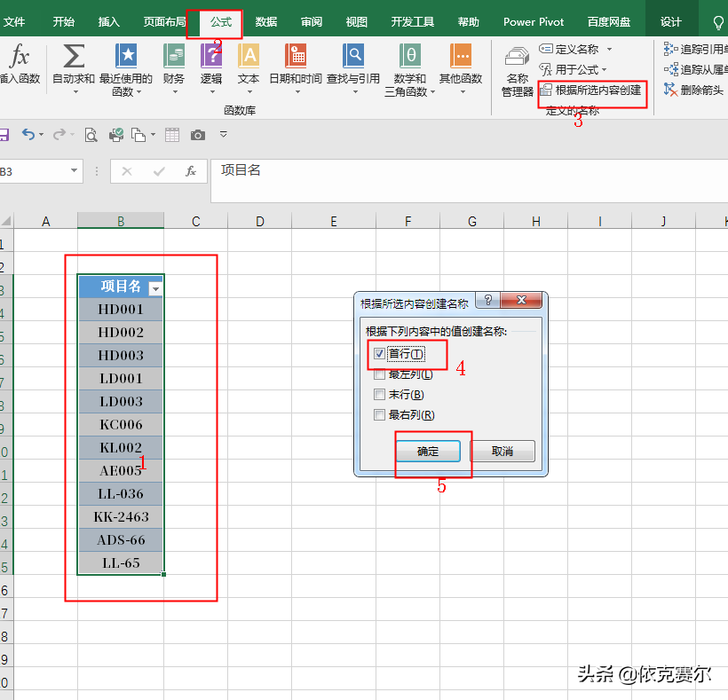Click the formula bar confirm checkmark icon
Screen dimensions: 728x700
coord(159,171)
